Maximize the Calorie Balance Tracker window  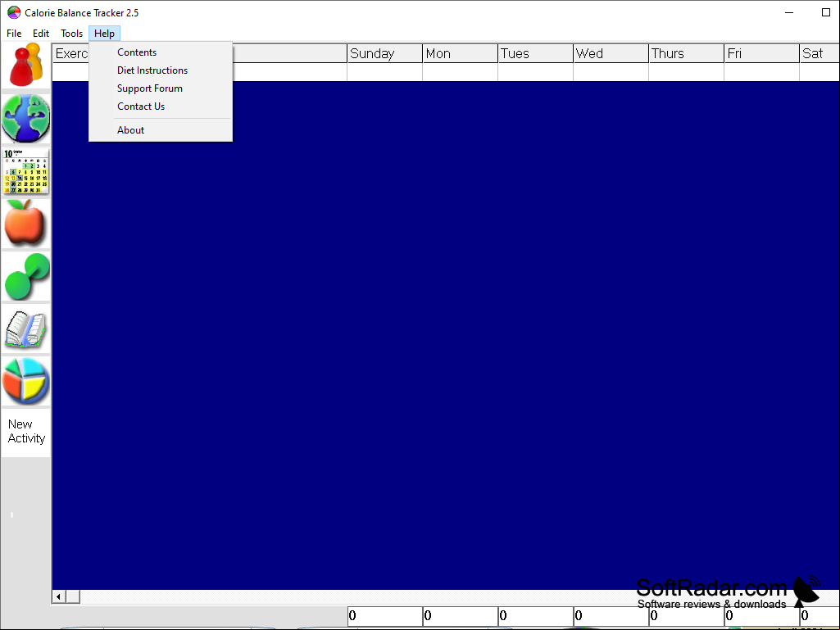pos(825,12)
